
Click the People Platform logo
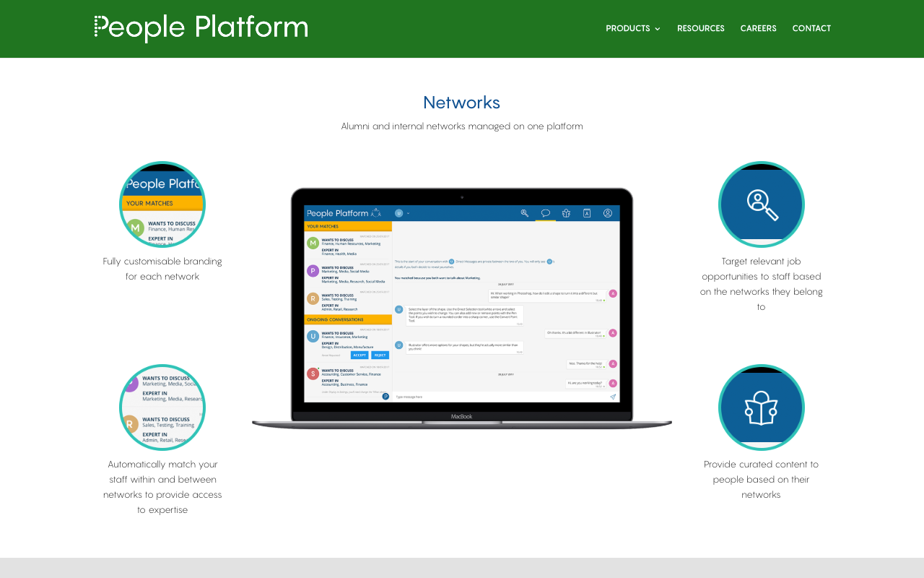point(201,28)
